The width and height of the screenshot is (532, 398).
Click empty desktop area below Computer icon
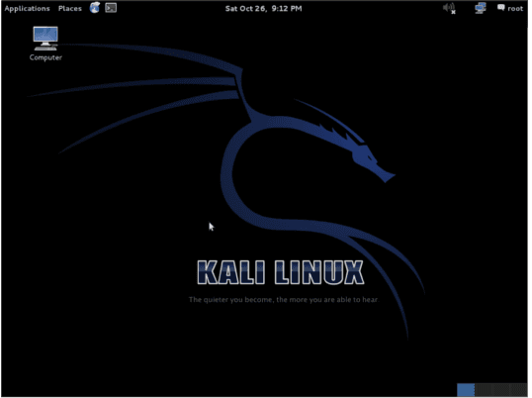pos(45,136)
